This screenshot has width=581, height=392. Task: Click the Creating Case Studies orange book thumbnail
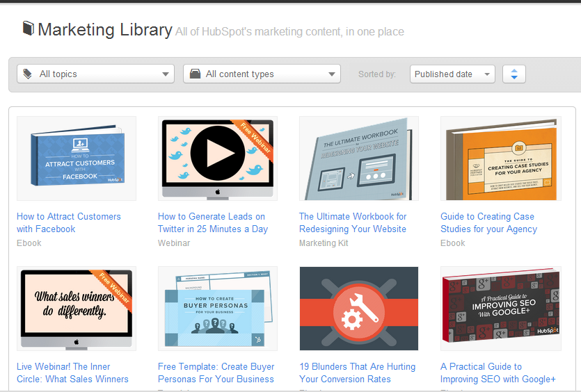point(500,158)
